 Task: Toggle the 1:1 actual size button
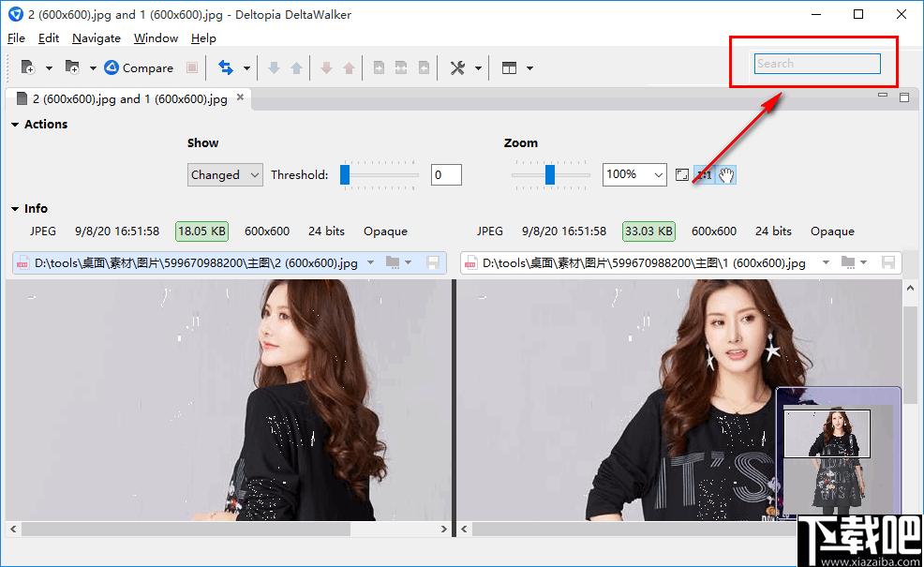(704, 174)
